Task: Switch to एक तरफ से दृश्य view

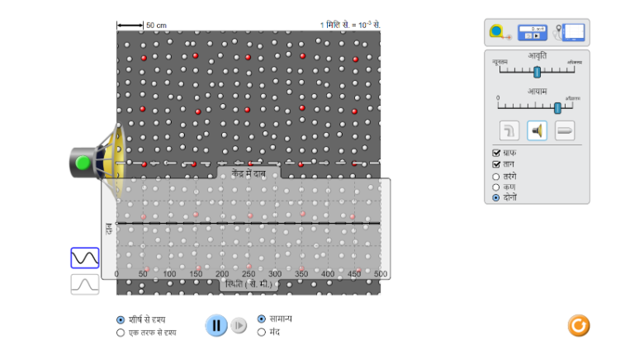Action: (121, 333)
